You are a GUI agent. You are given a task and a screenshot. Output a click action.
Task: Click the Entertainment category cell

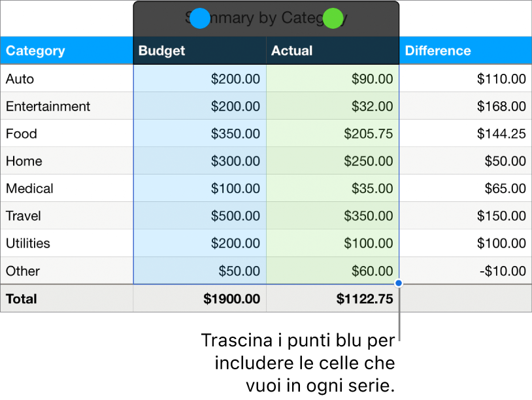[67, 107]
